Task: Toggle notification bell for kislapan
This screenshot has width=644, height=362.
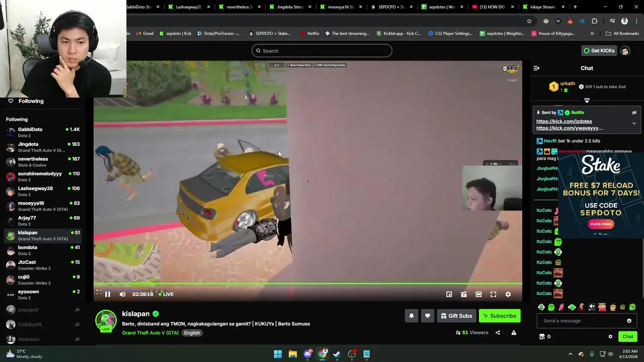Action: coord(411,316)
